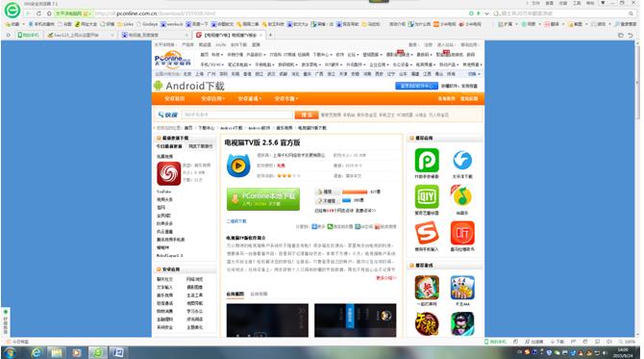Image resolution: width=644 pixels, height=359 pixels.
Task: Click the green PConline本地下载 download button
Action: [263, 199]
